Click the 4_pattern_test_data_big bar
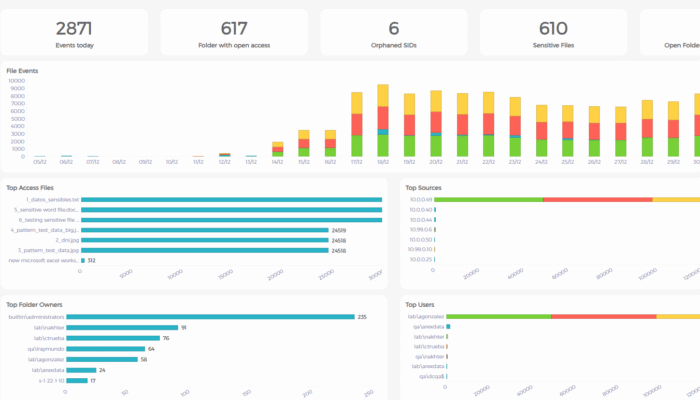The image size is (700, 400). pyautogui.click(x=205, y=230)
